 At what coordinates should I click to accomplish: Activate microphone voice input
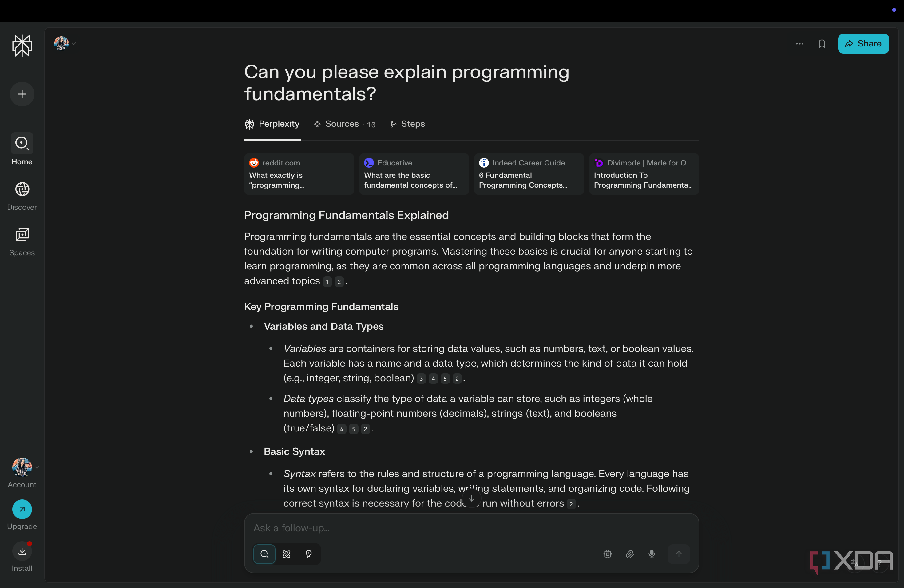pyautogui.click(x=652, y=554)
